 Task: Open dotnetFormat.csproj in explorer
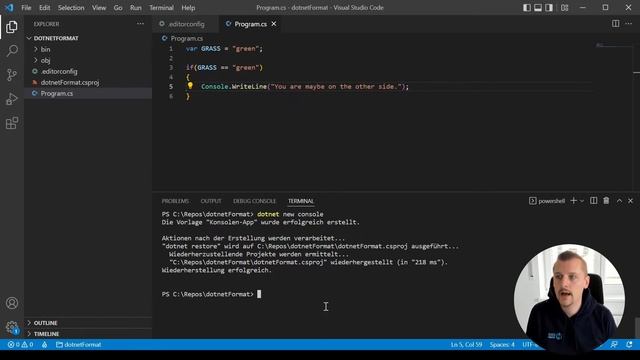tap(69, 82)
